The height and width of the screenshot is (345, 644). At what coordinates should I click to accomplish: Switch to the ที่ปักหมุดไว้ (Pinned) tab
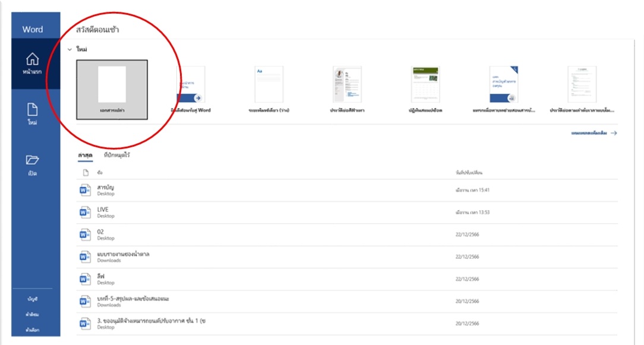click(116, 156)
